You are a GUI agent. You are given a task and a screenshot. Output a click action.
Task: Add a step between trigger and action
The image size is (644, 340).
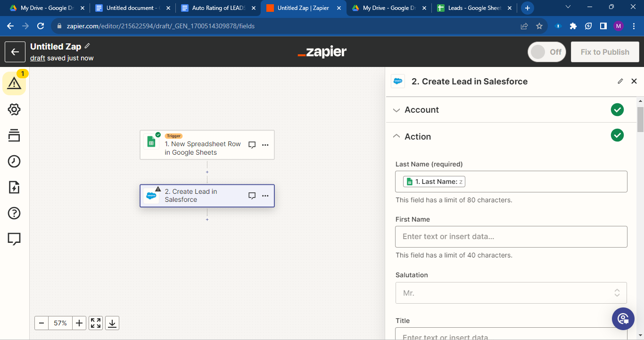(x=207, y=172)
